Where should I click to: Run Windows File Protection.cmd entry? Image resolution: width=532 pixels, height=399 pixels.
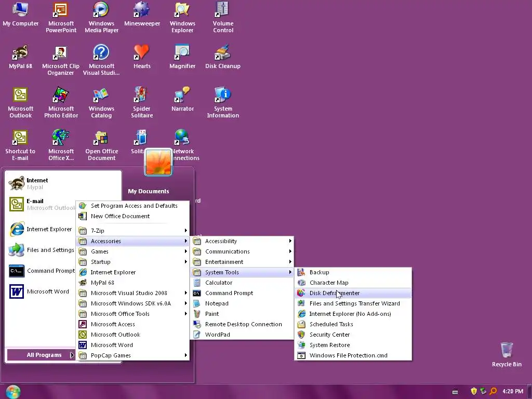[x=353, y=355]
